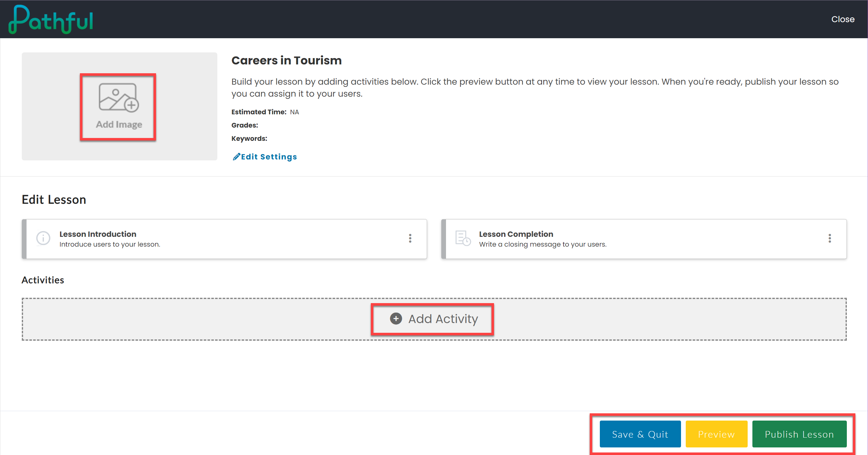The width and height of the screenshot is (868, 455).
Task: Click the Add Activity label
Action: [443, 319]
